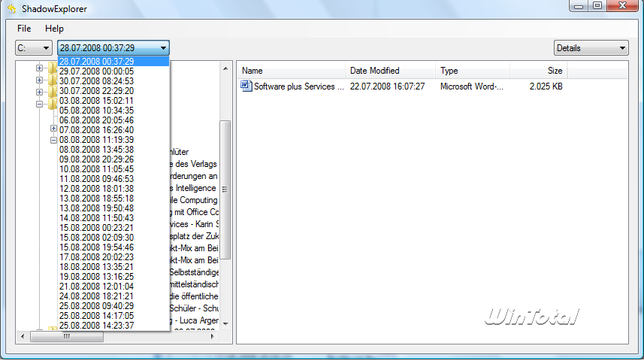Select snapshot 06.08.2008 20:05:46

(x=113, y=120)
